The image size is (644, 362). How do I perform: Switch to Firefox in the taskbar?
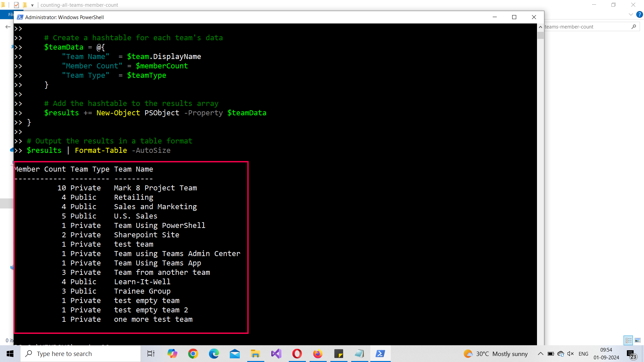[x=318, y=354]
